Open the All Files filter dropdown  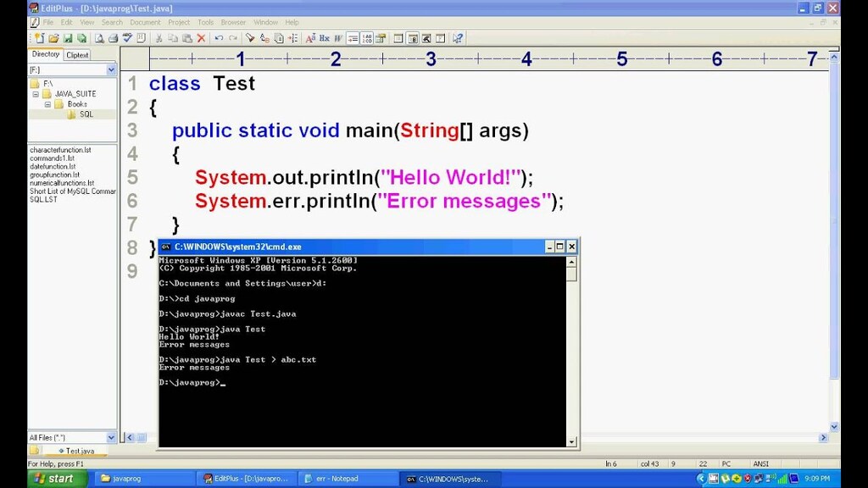point(111,438)
